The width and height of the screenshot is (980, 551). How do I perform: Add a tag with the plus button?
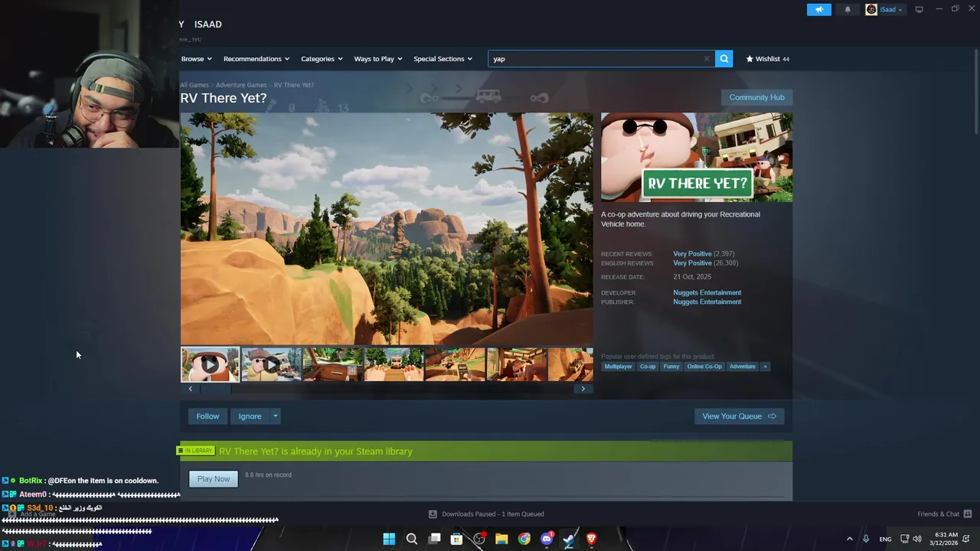coord(765,367)
